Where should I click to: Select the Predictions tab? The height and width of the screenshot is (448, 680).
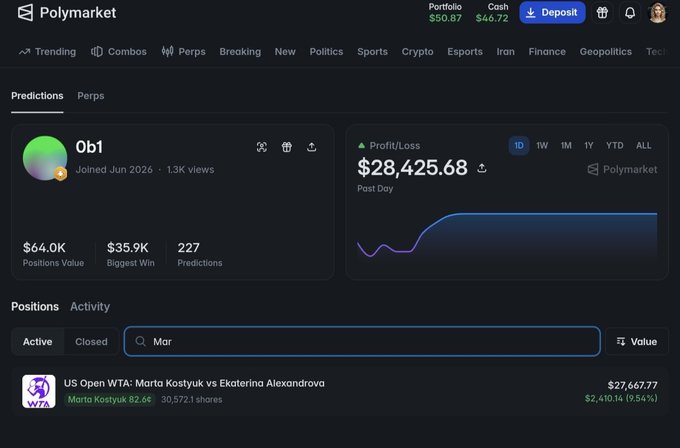click(37, 96)
